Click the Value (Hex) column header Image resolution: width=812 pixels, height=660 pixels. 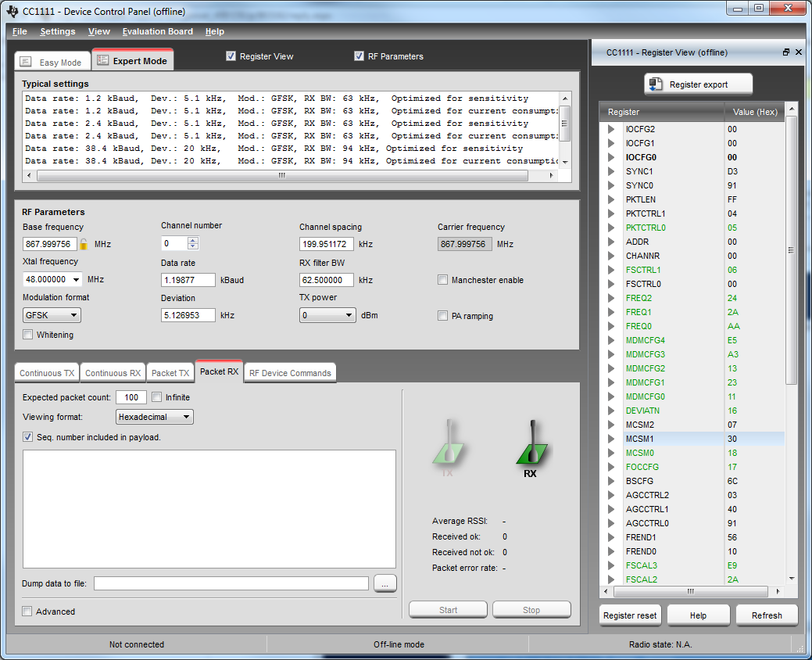pyautogui.click(x=754, y=112)
